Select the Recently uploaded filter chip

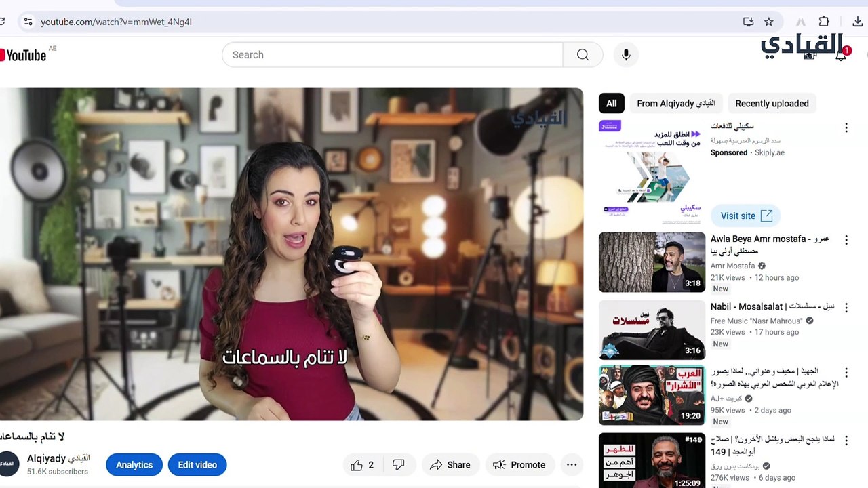pyautogui.click(x=772, y=104)
